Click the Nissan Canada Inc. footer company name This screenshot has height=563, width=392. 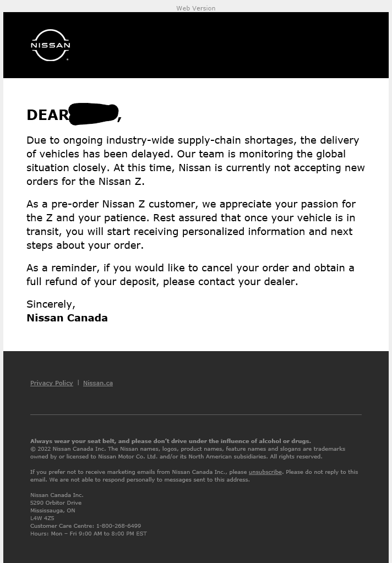pyautogui.click(x=57, y=495)
